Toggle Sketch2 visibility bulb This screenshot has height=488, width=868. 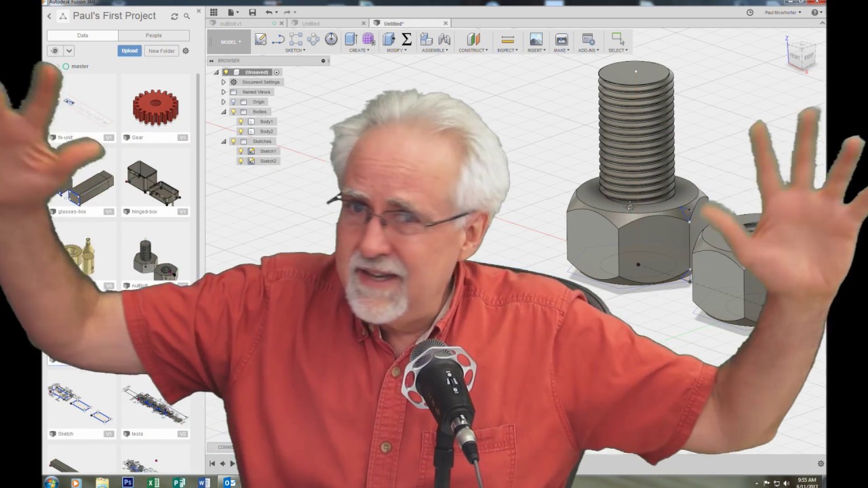point(241,161)
